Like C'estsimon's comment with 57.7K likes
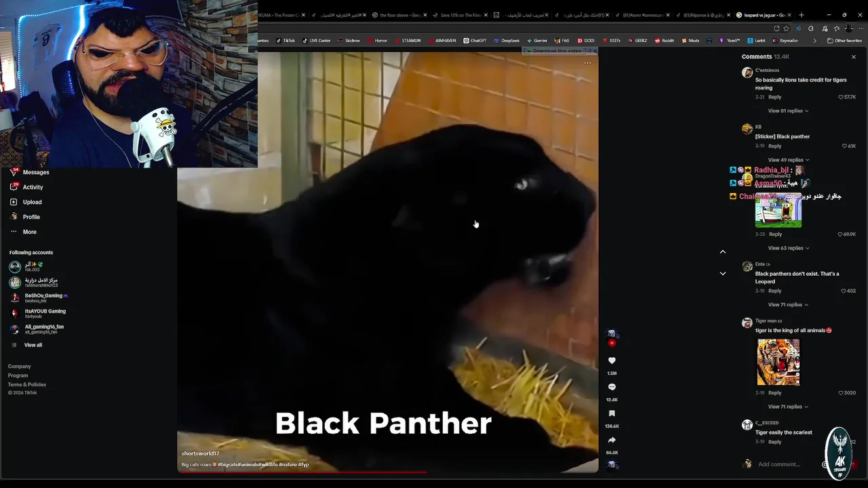The image size is (868, 488). click(841, 97)
